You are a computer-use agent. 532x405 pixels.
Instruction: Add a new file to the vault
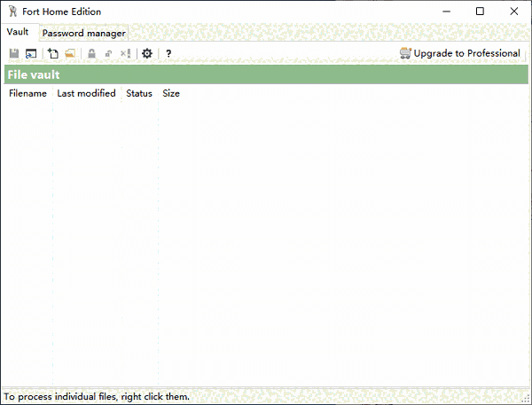(x=53, y=53)
